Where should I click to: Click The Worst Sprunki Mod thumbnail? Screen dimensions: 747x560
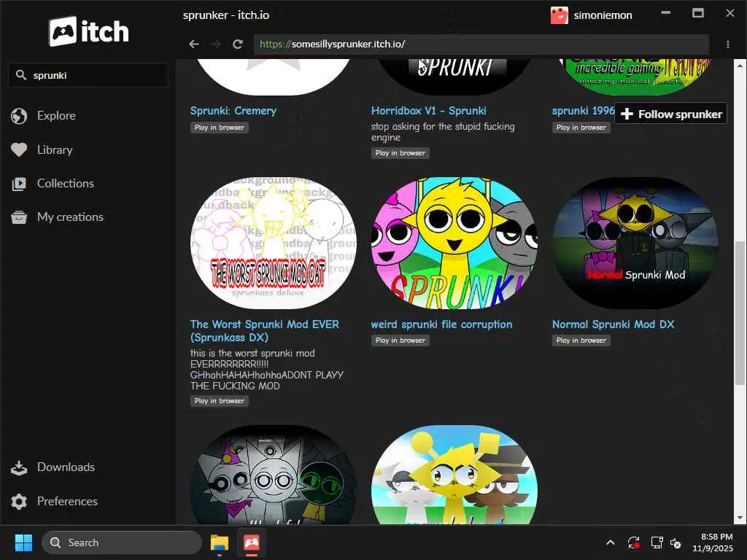pos(273,244)
